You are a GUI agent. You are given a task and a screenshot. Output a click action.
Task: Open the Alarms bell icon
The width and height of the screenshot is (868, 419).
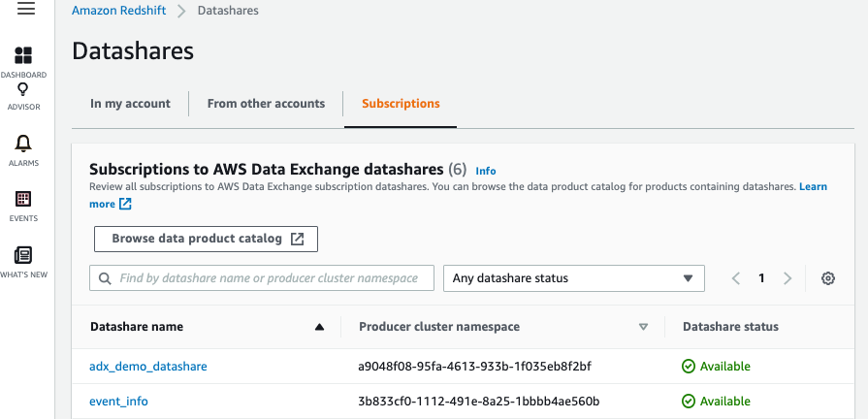pyautogui.click(x=23, y=144)
